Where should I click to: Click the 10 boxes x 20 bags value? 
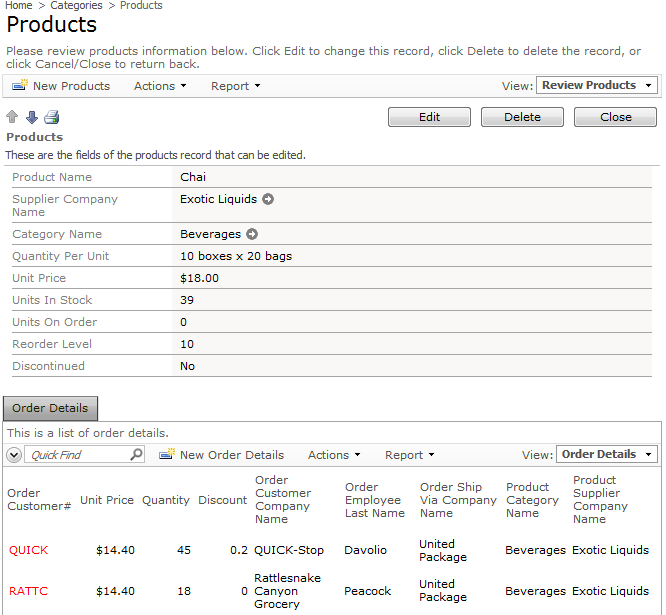[236, 256]
